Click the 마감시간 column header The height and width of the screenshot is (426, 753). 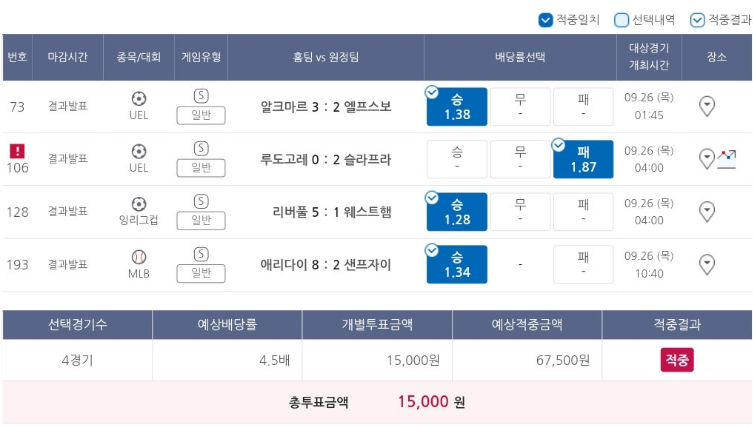pos(68,57)
